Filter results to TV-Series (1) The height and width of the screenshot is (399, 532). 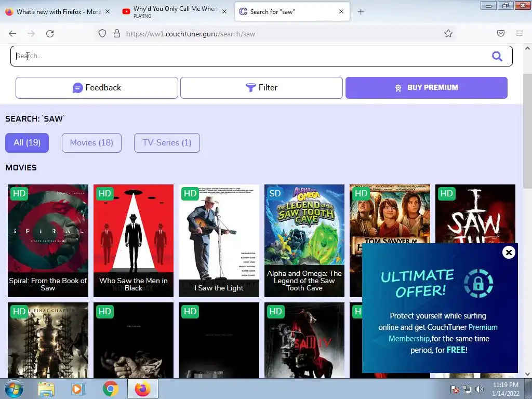pyautogui.click(x=167, y=143)
